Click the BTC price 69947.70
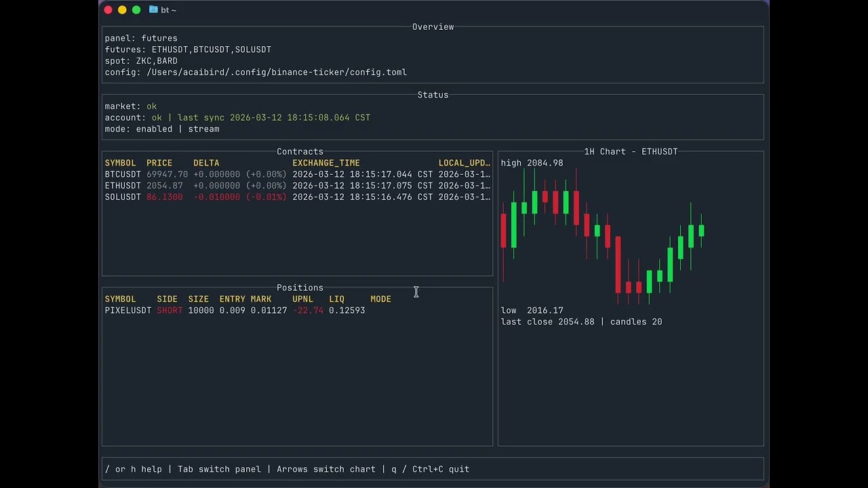 point(167,174)
